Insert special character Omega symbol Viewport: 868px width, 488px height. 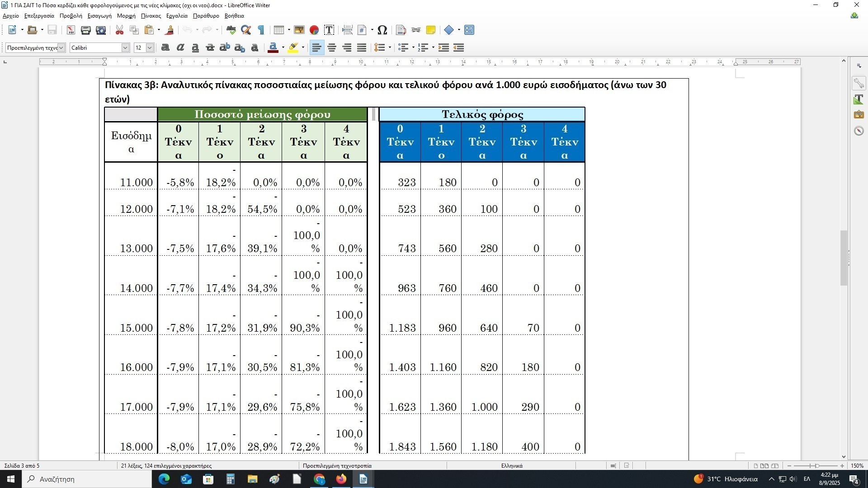click(382, 30)
